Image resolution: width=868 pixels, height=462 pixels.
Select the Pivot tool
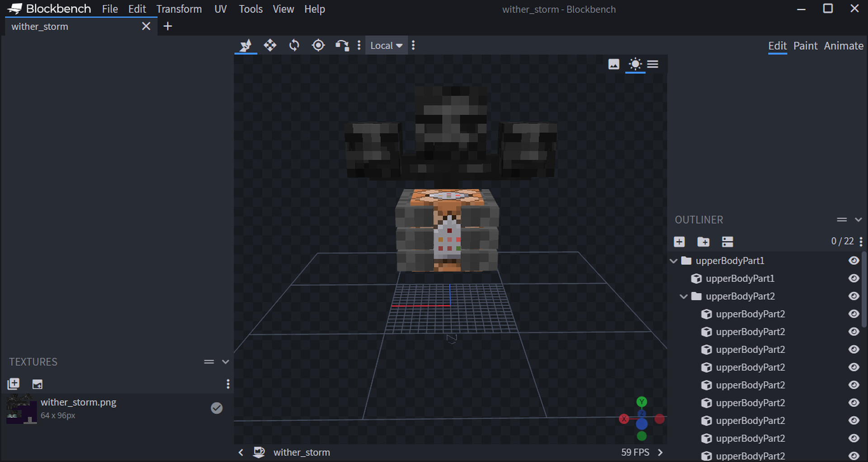point(318,45)
